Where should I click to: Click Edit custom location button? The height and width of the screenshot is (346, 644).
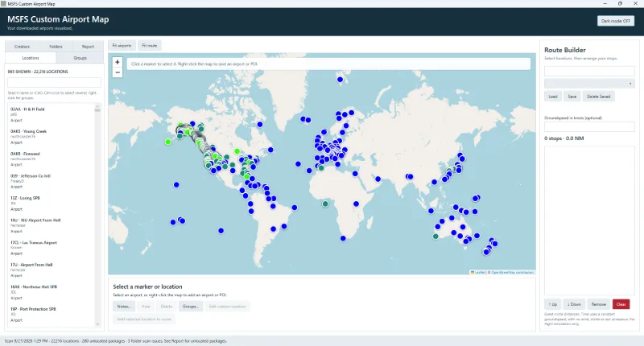pyautogui.click(x=228, y=307)
